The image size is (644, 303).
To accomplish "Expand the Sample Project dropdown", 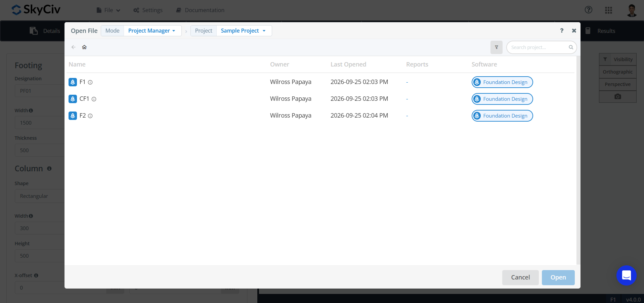I will tap(244, 31).
